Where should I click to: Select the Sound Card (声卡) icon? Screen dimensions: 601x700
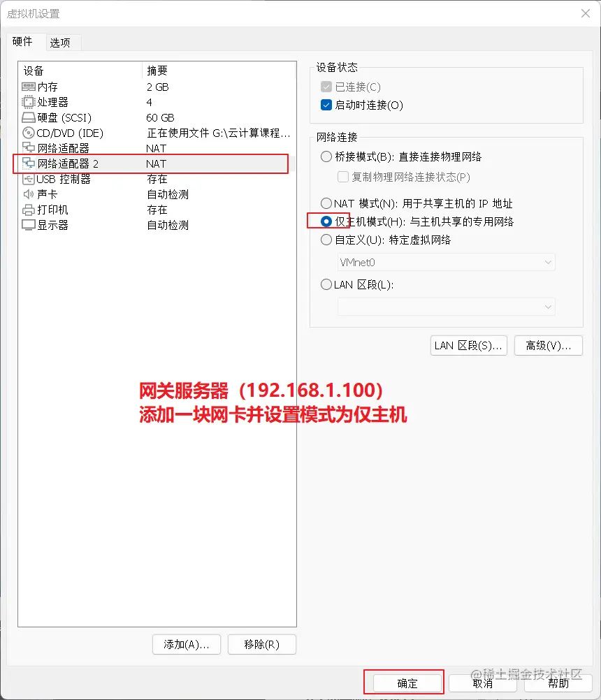click(x=28, y=194)
